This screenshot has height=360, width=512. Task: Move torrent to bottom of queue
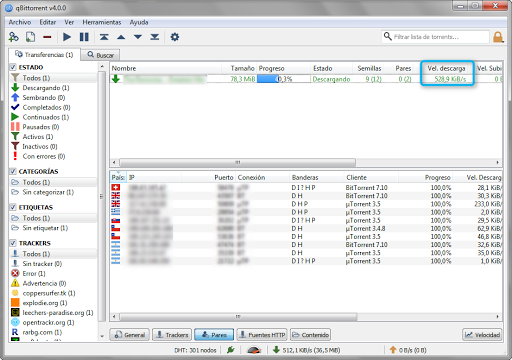[155, 37]
